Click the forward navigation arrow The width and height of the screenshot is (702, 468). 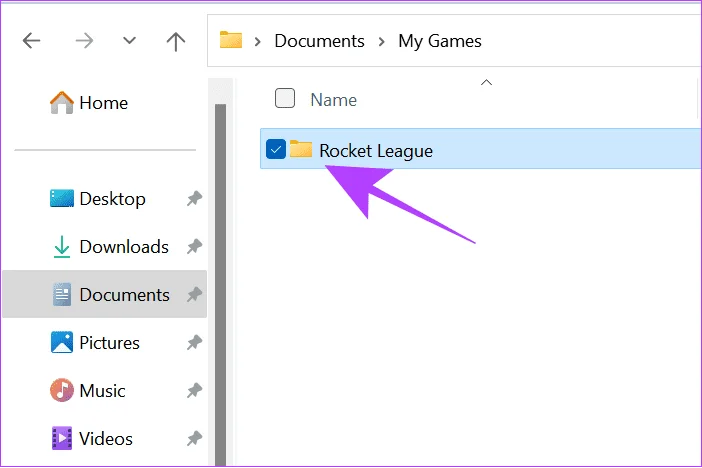(x=84, y=41)
